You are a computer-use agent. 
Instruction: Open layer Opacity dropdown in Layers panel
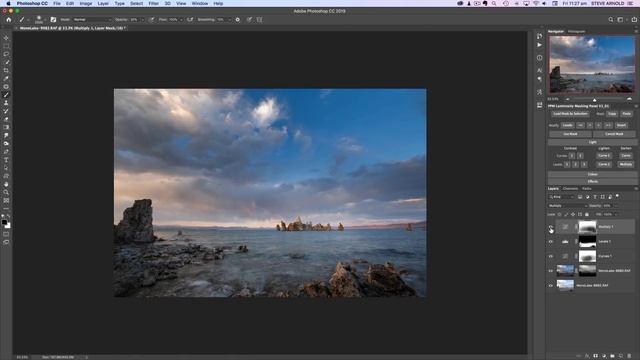616,206
